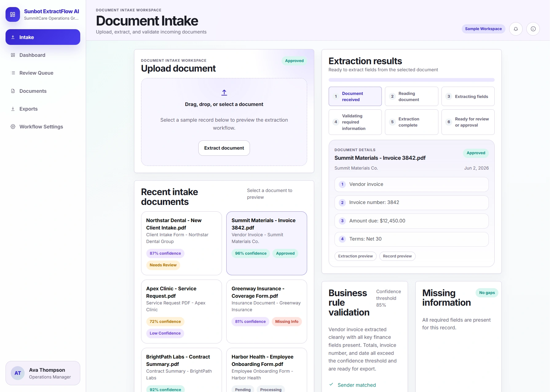
Task: Click the 96% confidence badge
Action: (251, 253)
